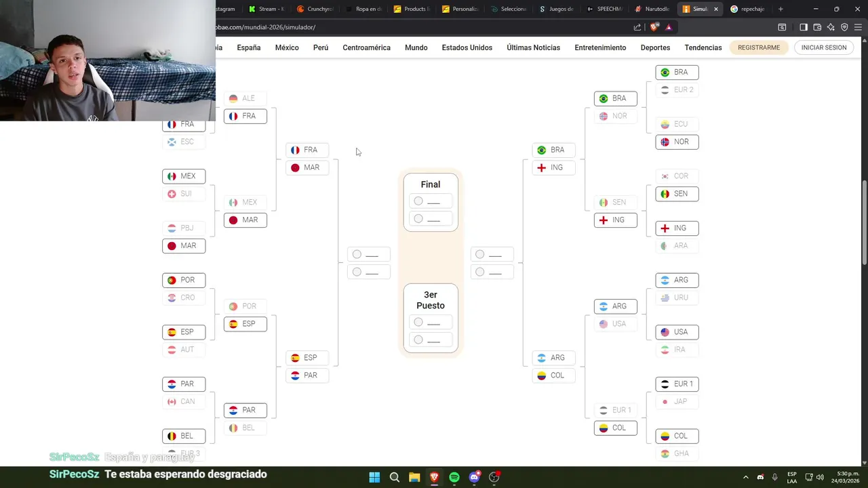Open the México menu section
This screenshot has width=868, height=488.
287,47
